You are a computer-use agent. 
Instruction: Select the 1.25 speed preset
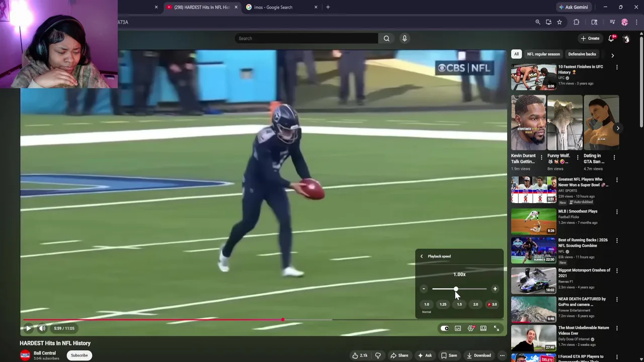(443, 304)
